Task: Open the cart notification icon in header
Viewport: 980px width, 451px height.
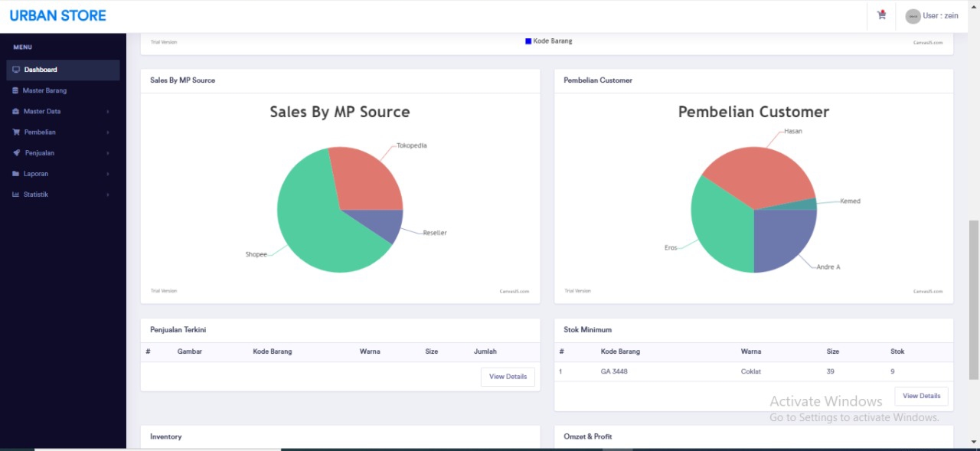Action: coord(881,15)
